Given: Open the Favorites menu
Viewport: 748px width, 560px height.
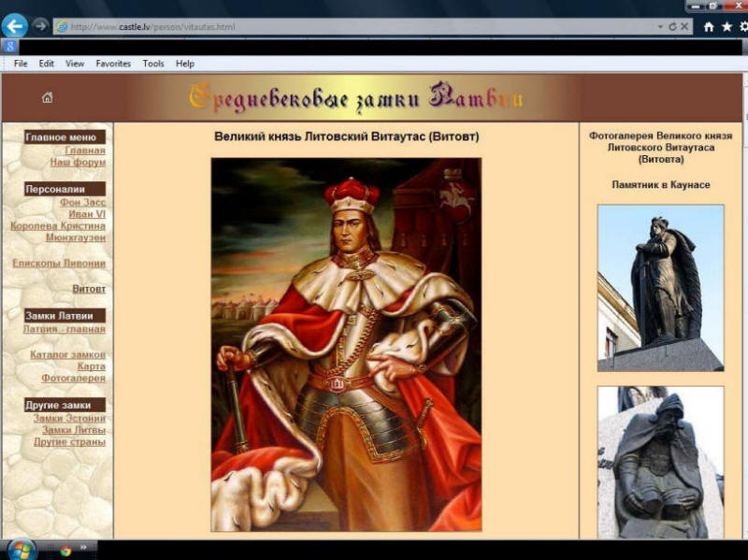Looking at the screenshot, I should click(x=113, y=64).
